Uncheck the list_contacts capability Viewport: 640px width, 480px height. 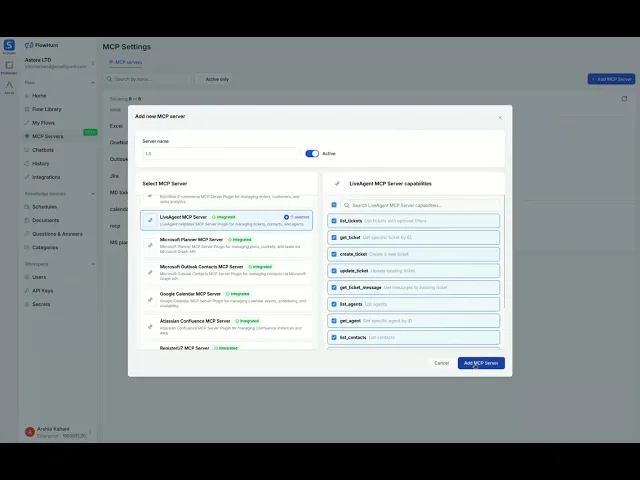pos(334,338)
